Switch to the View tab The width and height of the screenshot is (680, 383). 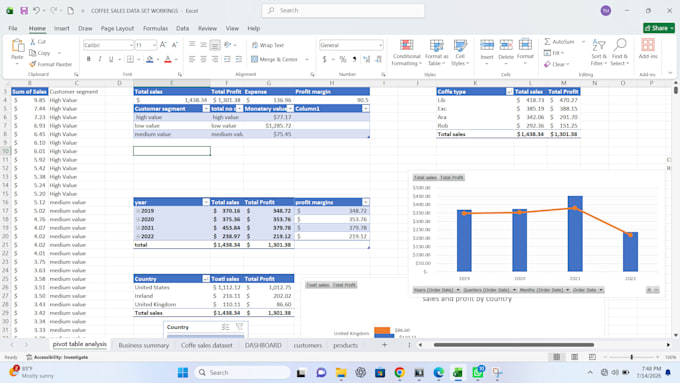click(232, 28)
